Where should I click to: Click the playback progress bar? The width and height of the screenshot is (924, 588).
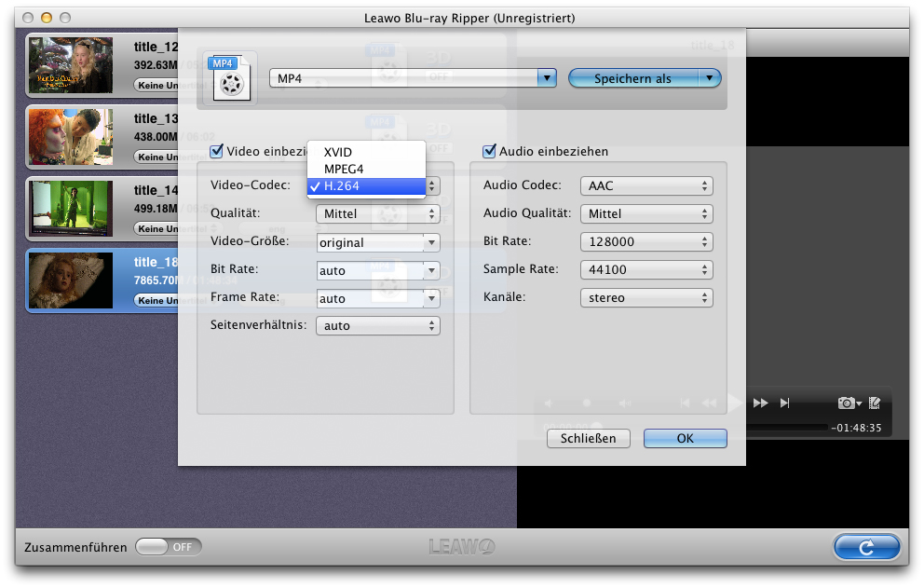787,427
